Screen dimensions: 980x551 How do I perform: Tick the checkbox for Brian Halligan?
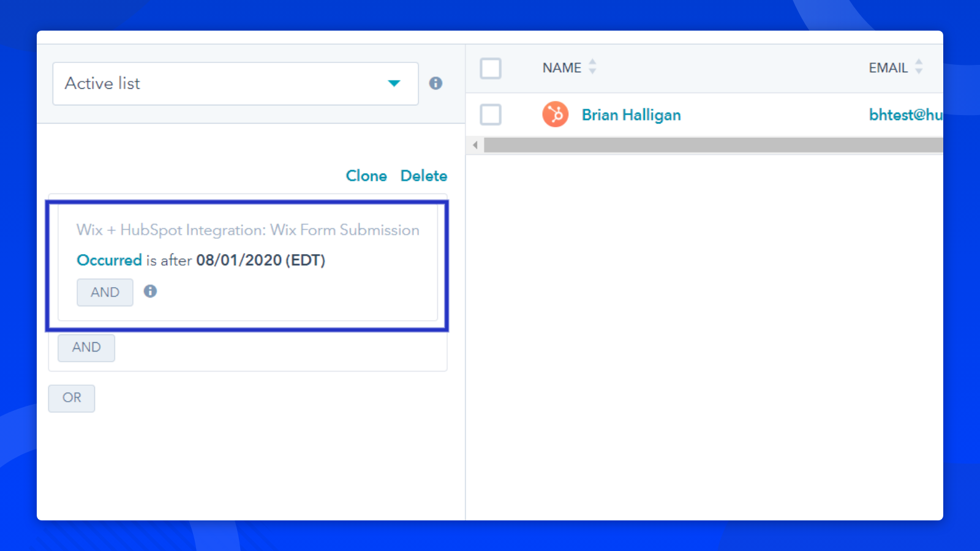click(491, 114)
